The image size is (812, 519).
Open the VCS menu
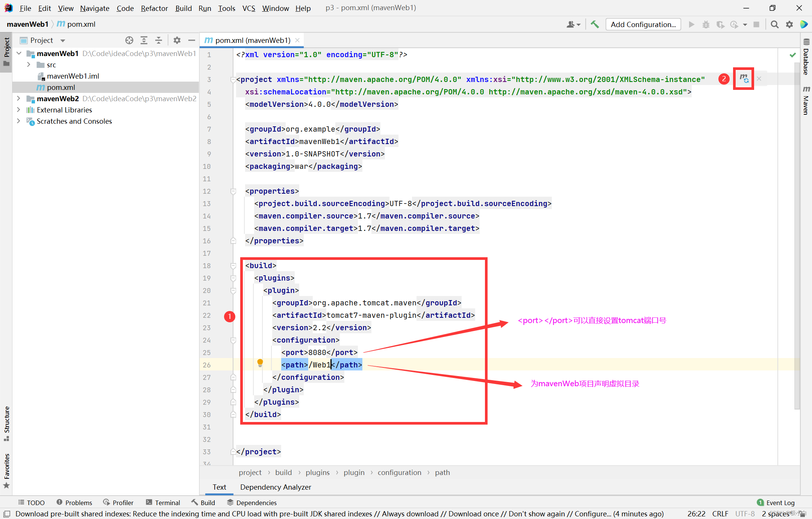point(248,8)
